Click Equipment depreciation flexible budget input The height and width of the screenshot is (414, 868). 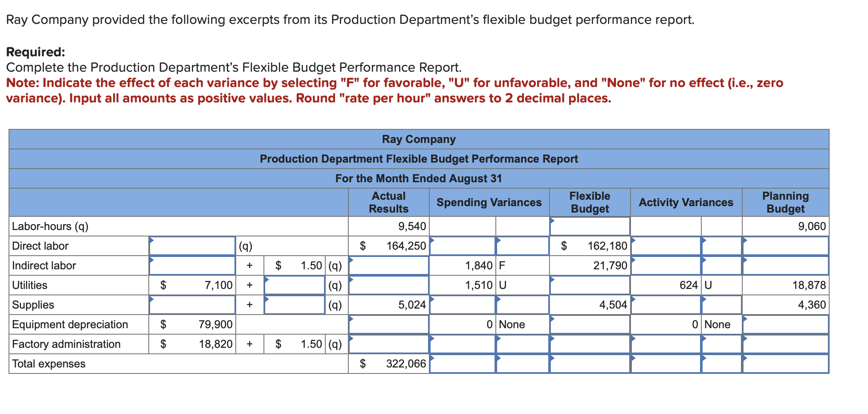590,324
